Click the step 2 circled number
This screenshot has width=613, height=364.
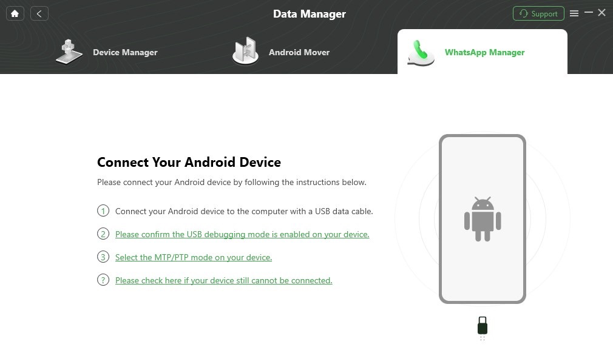tap(103, 234)
